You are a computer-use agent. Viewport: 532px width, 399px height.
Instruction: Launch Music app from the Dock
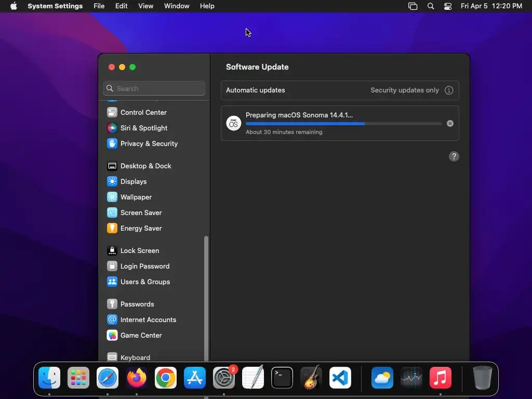point(441,378)
